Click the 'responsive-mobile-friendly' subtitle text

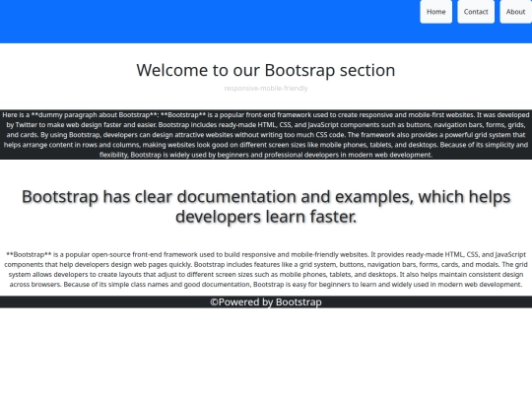tap(266, 89)
